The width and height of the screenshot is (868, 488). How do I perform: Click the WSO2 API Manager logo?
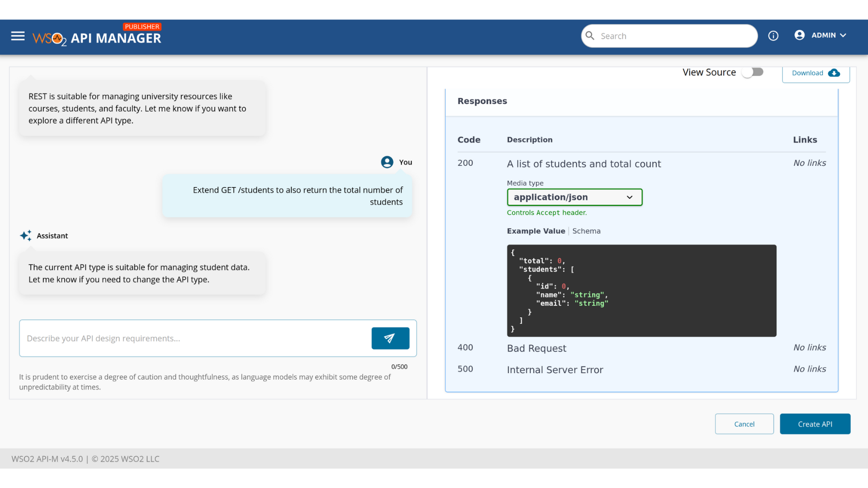pyautogui.click(x=97, y=37)
